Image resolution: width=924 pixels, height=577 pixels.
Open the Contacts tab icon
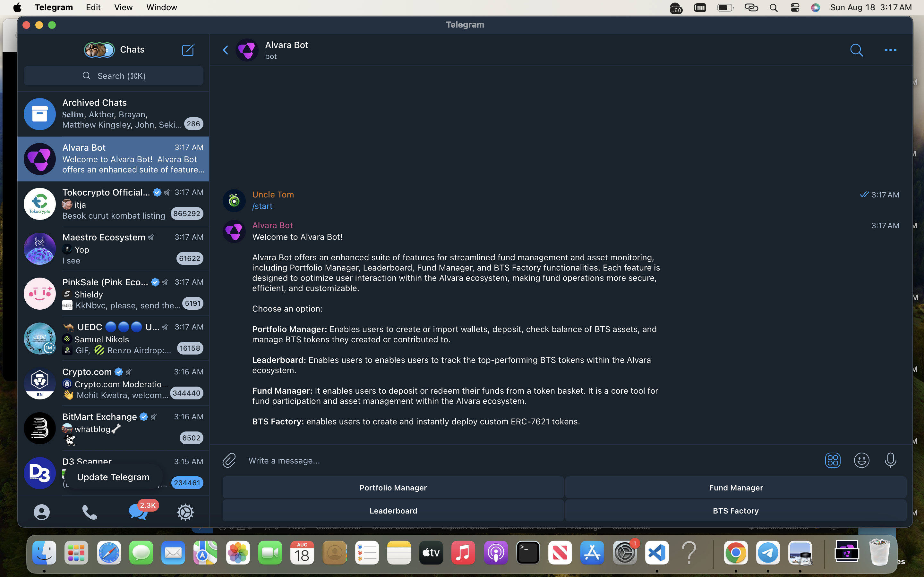click(x=42, y=512)
